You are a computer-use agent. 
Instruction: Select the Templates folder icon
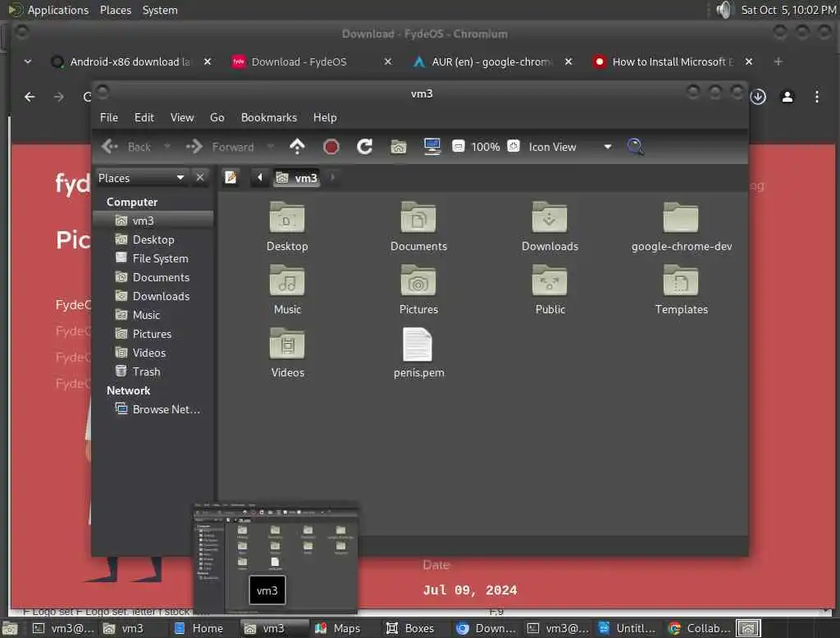681,280
